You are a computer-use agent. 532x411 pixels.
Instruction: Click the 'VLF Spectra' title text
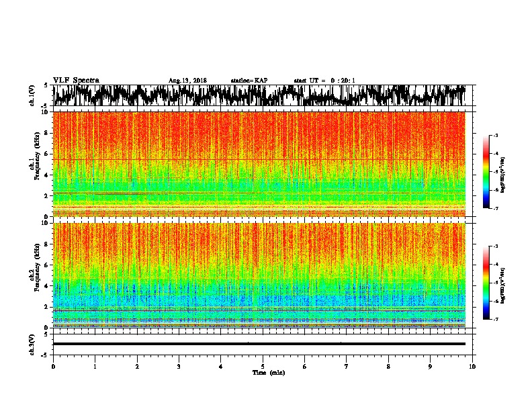(76, 81)
